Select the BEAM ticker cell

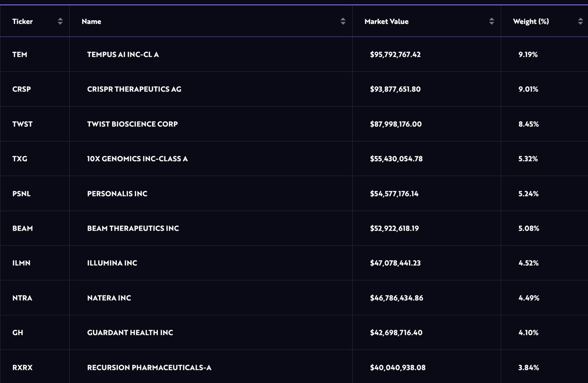pos(23,228)
